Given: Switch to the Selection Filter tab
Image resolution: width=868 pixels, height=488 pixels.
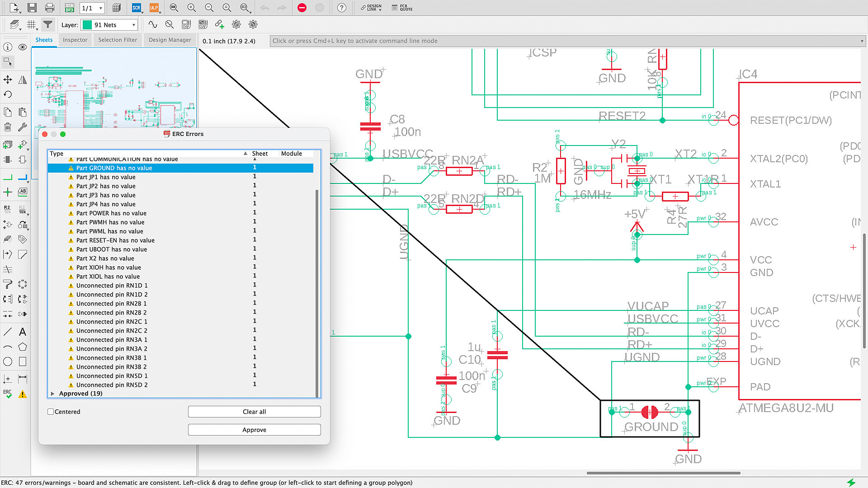Looking at the screenshot, I should click(118, 40).
